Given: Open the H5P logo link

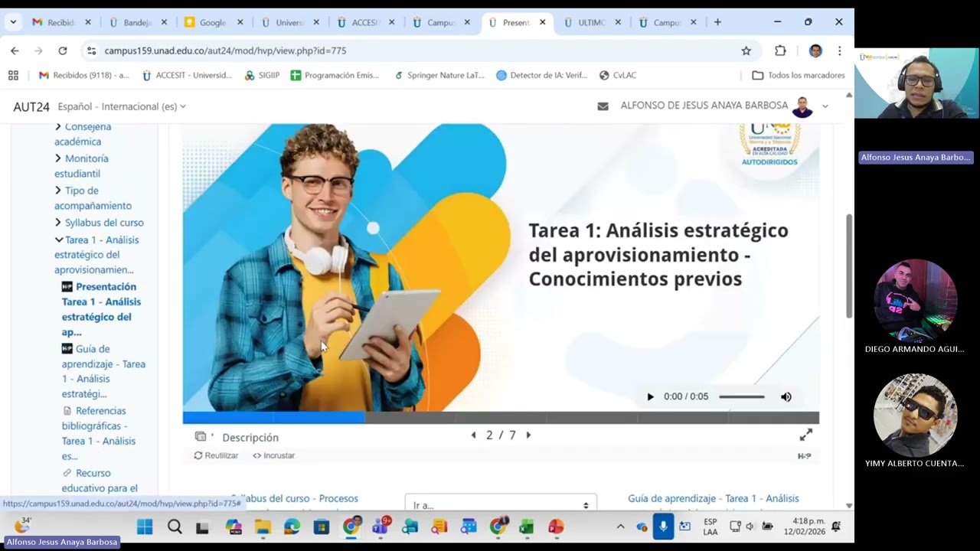Looking at the screenshot, I should (804, 456).
